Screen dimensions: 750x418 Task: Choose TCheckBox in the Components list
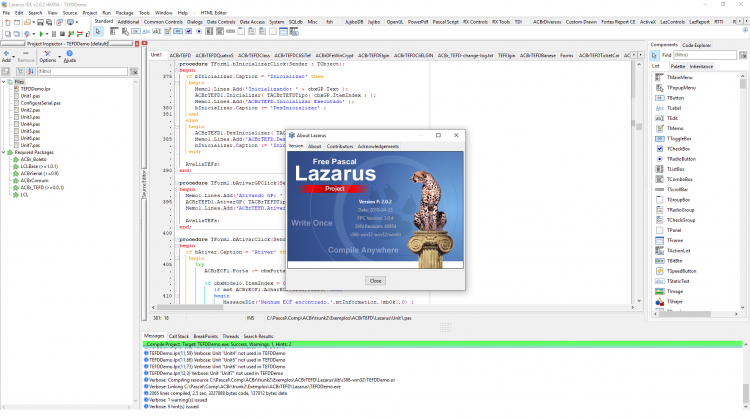(678, 149)
